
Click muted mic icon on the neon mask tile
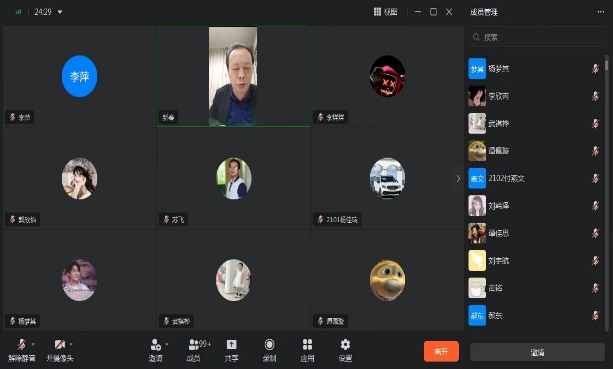click(320, 117)
